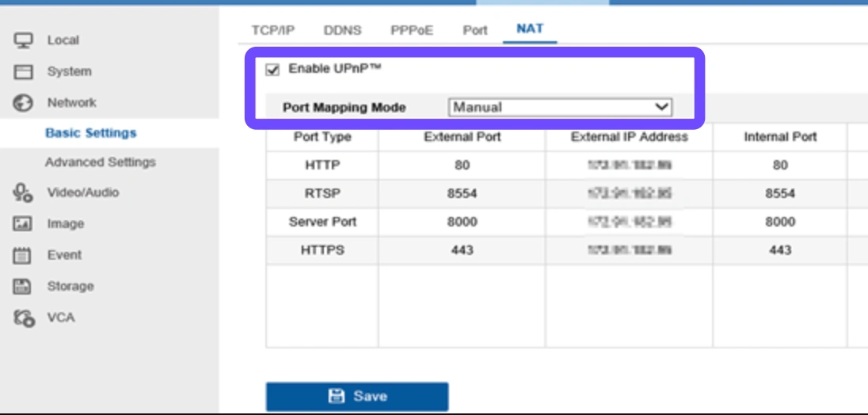Open the PPPoE tab

click(x=412, y=30)
